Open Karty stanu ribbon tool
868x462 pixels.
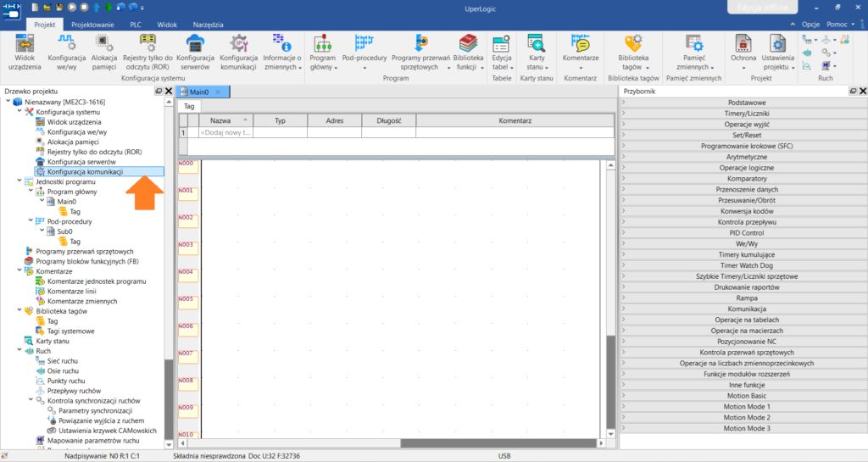click(x=537, y=53)
